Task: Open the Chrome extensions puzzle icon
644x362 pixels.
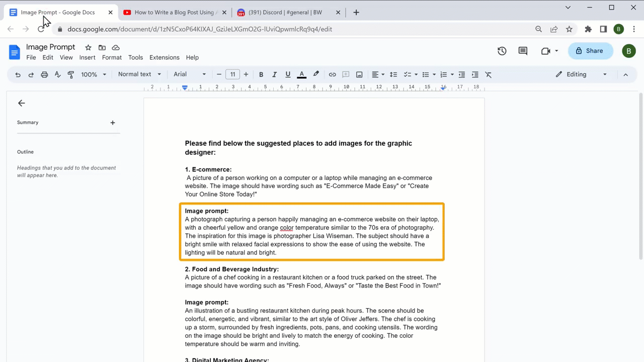Action: pos(588,29)
